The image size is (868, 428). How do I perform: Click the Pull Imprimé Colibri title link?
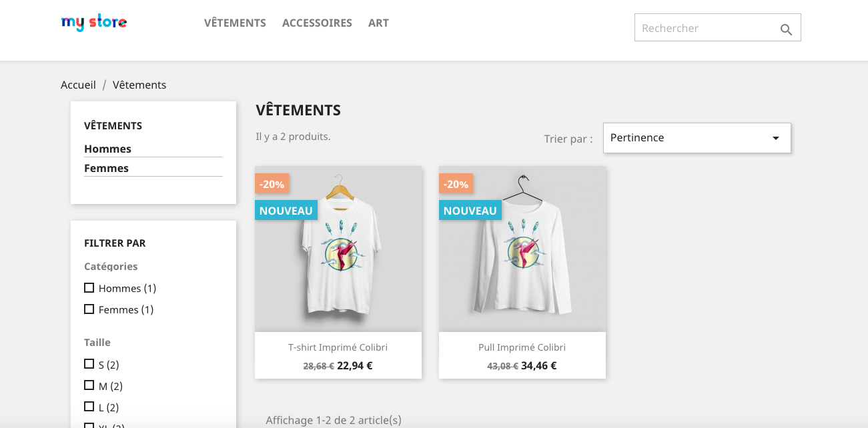[522, 347]
